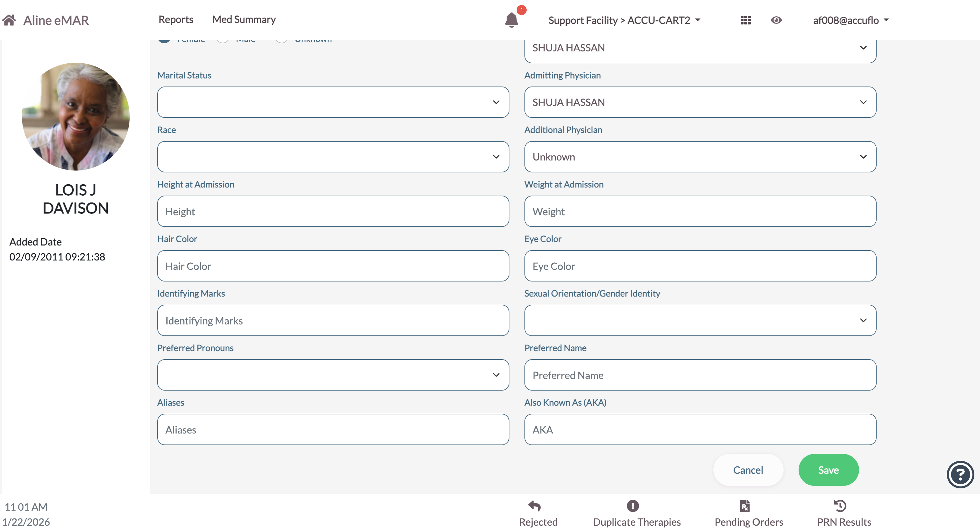The image size is (980, 531).
Task: Open the Med Summary menu
Action: coord(243,19)
